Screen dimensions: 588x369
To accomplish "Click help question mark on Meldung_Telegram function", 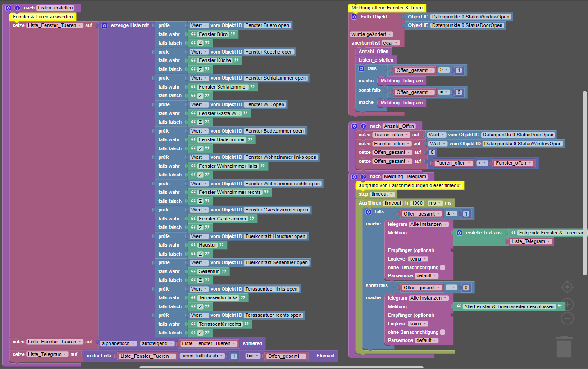I will (x=363, y=176).
